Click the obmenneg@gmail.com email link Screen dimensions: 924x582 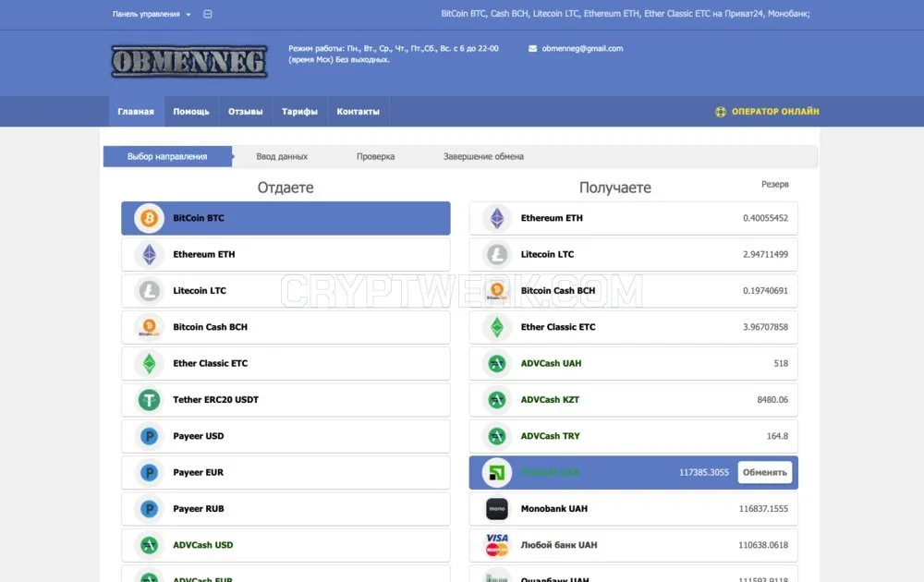coord(582,49)
